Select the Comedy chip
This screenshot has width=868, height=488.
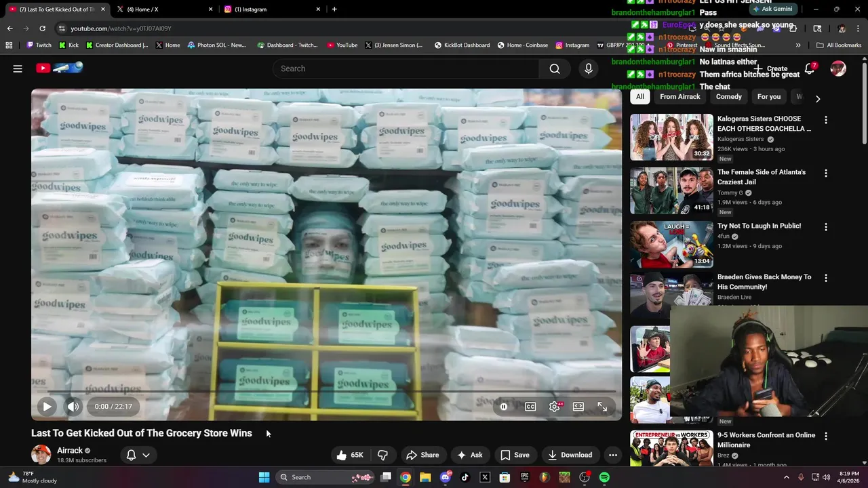click(x=729, y=97)
